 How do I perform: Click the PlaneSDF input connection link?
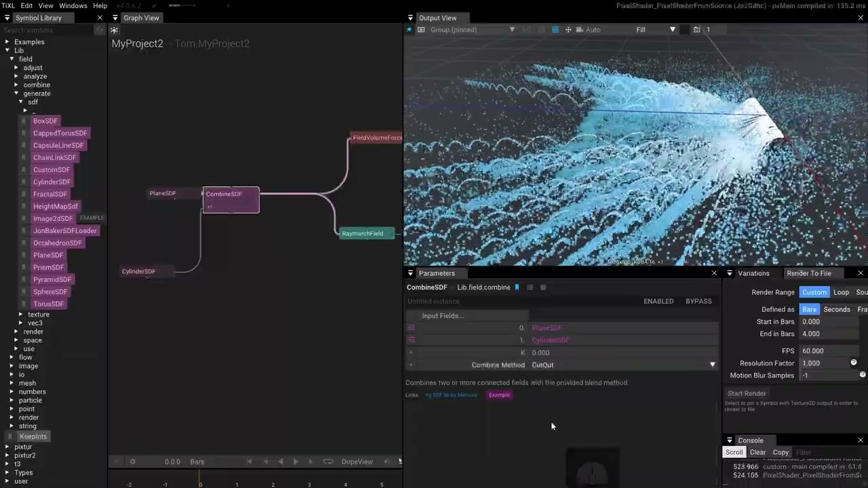click(x=547, y=328)
